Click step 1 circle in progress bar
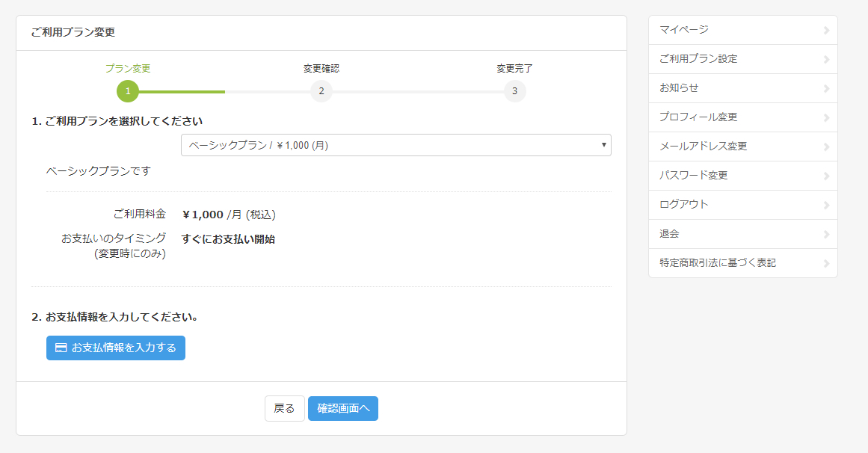The image size is (868, 453). 128,91
